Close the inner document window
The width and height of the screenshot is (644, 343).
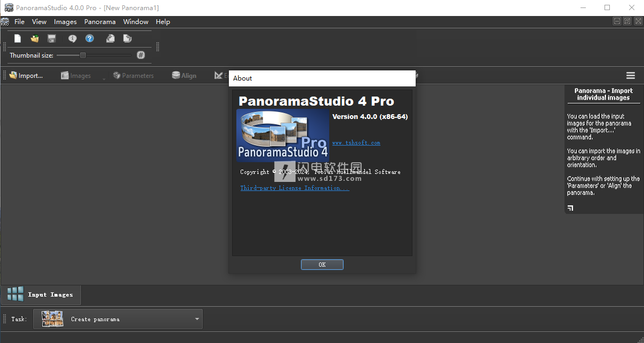click(x=638, y=21)
